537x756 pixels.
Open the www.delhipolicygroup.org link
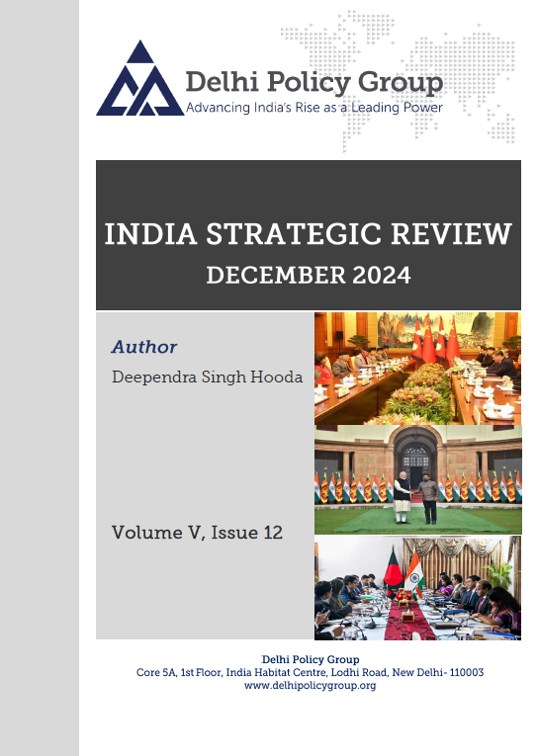(x=310, y=685)
